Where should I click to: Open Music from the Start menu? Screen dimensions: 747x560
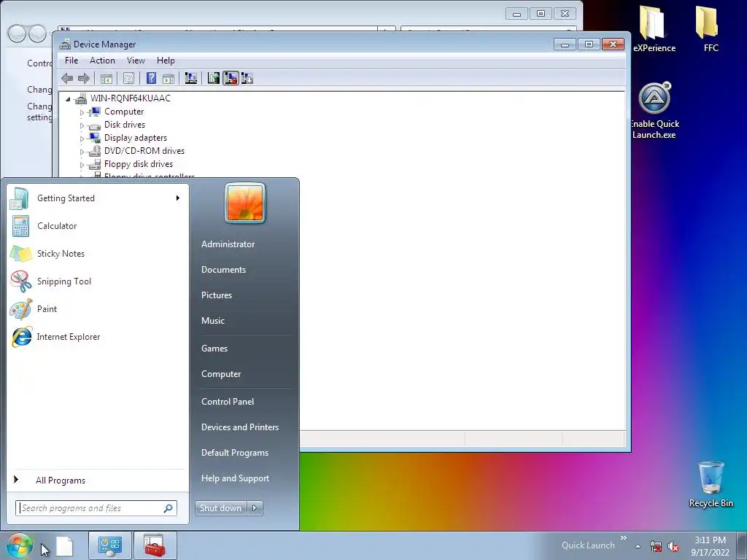pyautogui.click(x=212, y=321)
